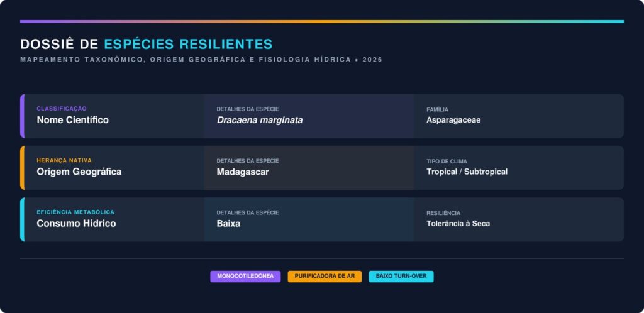Click the cyan accent bar on Eficiência Metabólica row

22,219
